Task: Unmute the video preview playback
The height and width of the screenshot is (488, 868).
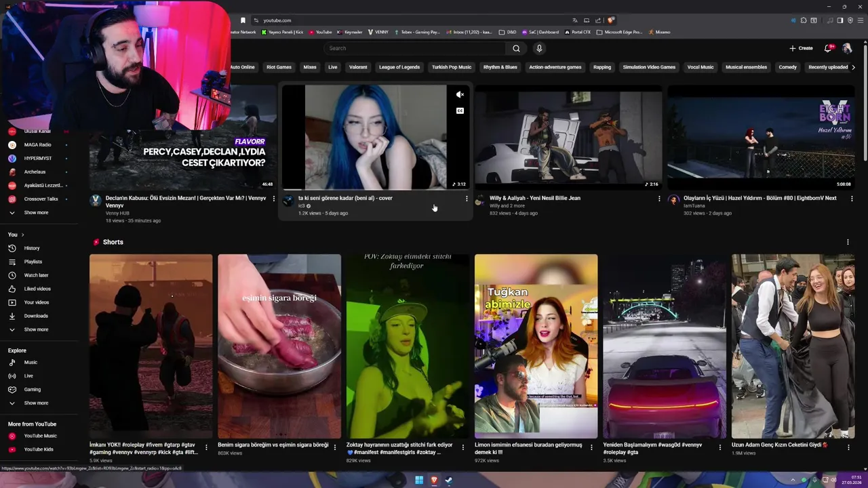Action: tap(460, 95)
